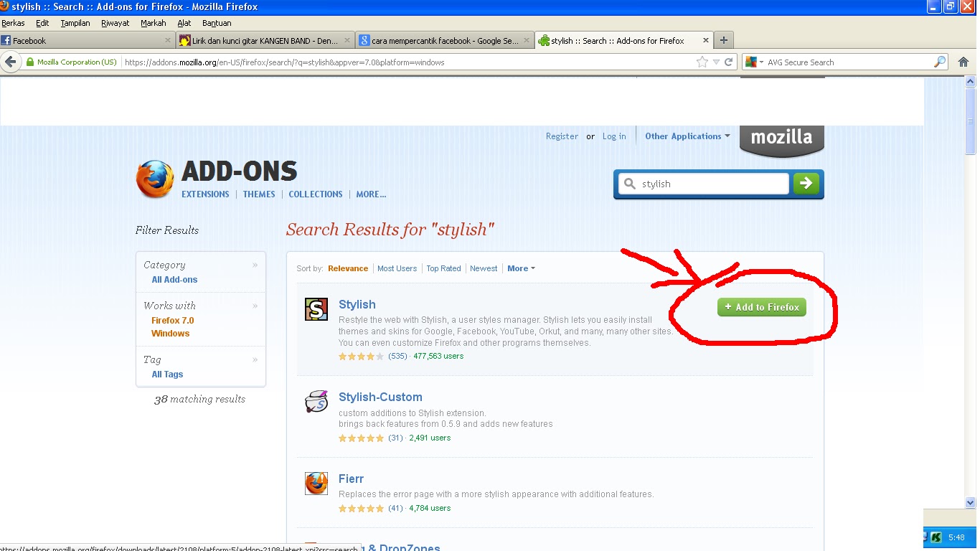Click the browser URL address field
980x551 pixels.
click(x=409, y=62)
